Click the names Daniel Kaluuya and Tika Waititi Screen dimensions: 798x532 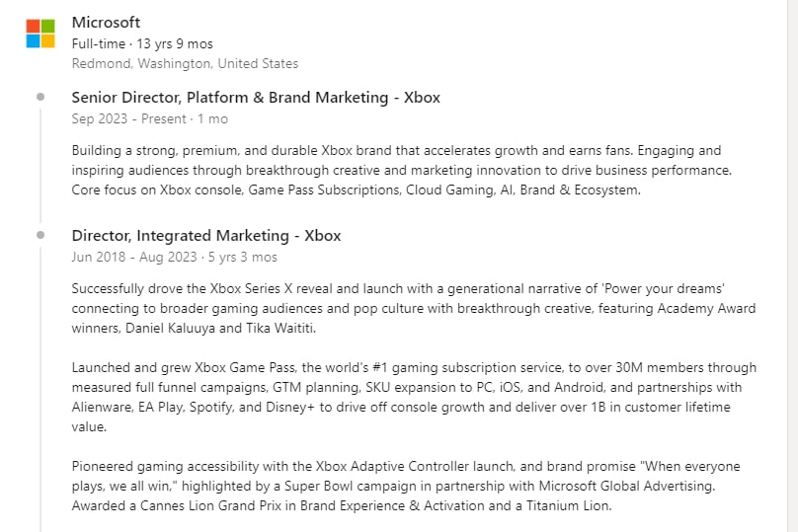220,328
